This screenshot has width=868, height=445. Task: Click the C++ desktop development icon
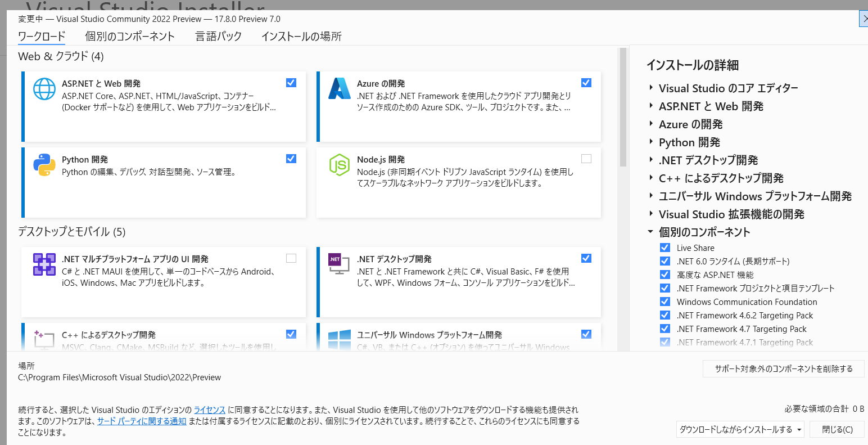(x=44, y=340)
